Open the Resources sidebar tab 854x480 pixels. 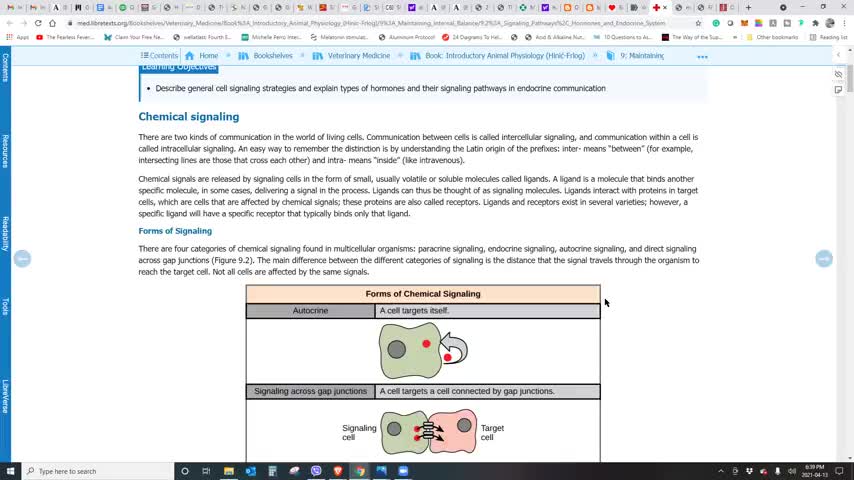pos(5,151)
